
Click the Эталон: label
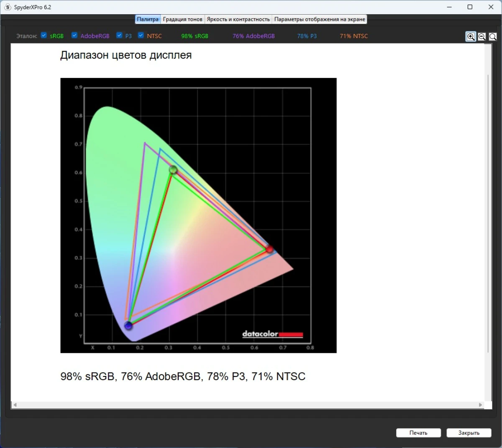[x=27, y=36]
